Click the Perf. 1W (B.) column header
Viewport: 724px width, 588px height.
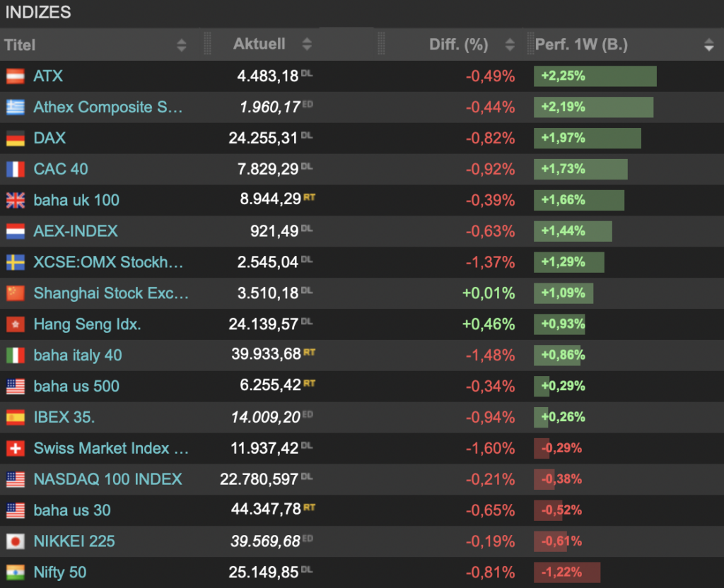click(x=581, y=45)
